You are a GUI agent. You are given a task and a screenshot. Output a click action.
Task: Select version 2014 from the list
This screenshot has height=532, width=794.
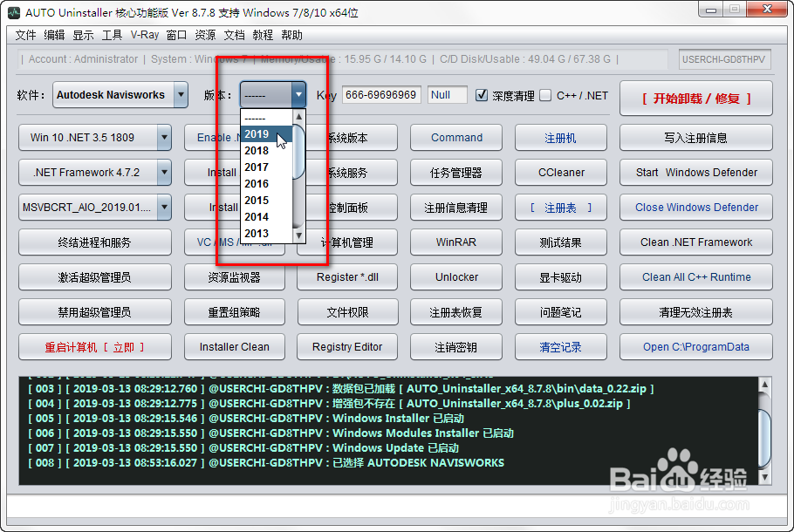coord(267,217)
